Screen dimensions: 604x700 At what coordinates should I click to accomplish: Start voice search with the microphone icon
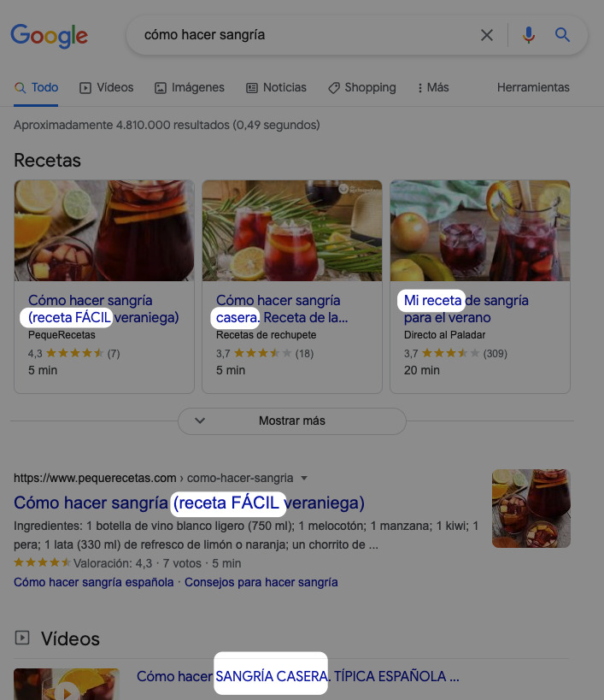529,35
